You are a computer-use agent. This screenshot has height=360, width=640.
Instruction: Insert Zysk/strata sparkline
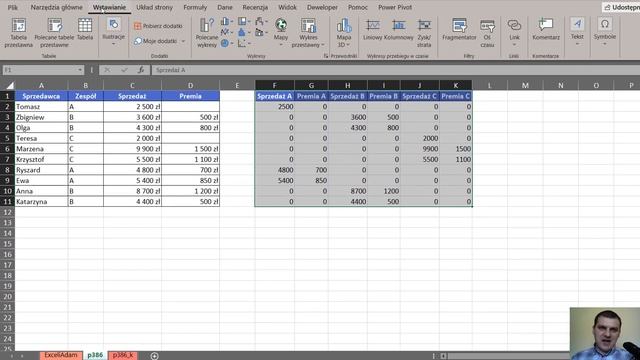[424, 33]
